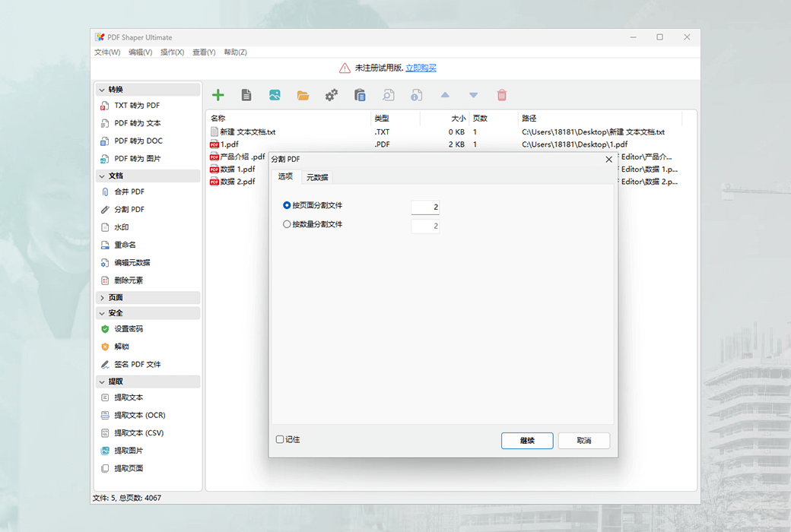Move file up with blue arrow icon
This screenshot has width=791, height=532.
[445, 94]
